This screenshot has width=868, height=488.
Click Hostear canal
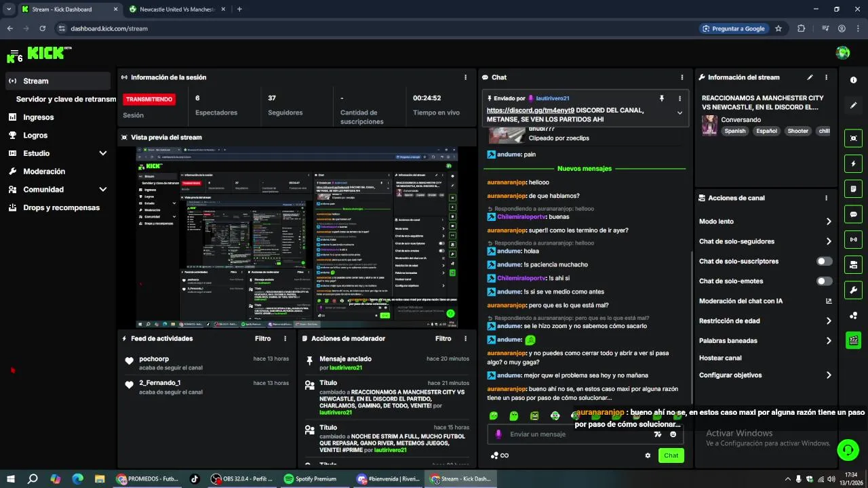pyautogui.click(x=720, y=358)
